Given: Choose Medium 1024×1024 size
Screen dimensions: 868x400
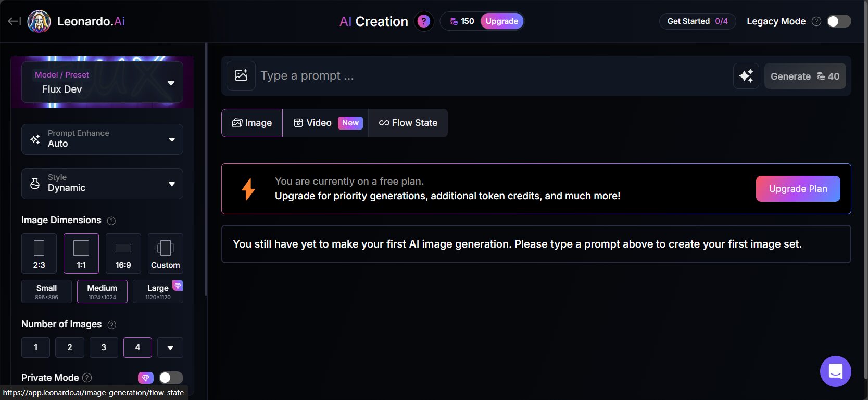Looking at the screenshot, I should pyautogui.click(x=102, y=292).
